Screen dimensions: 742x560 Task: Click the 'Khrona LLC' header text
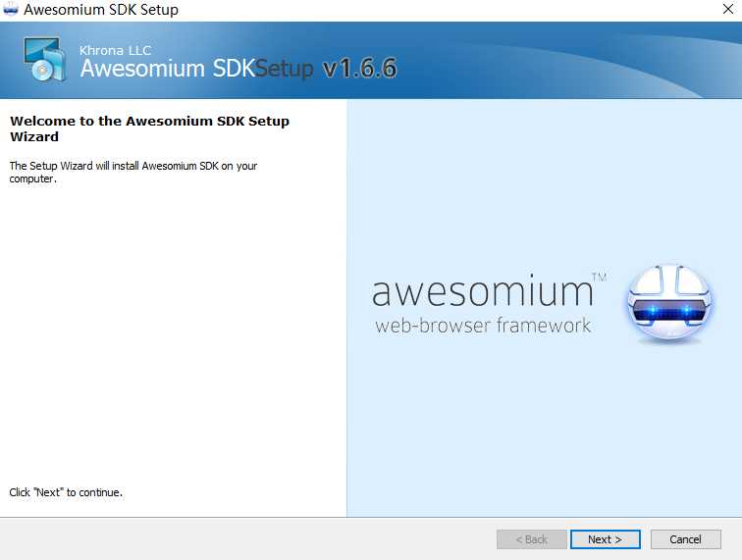(x=116, y=50)
